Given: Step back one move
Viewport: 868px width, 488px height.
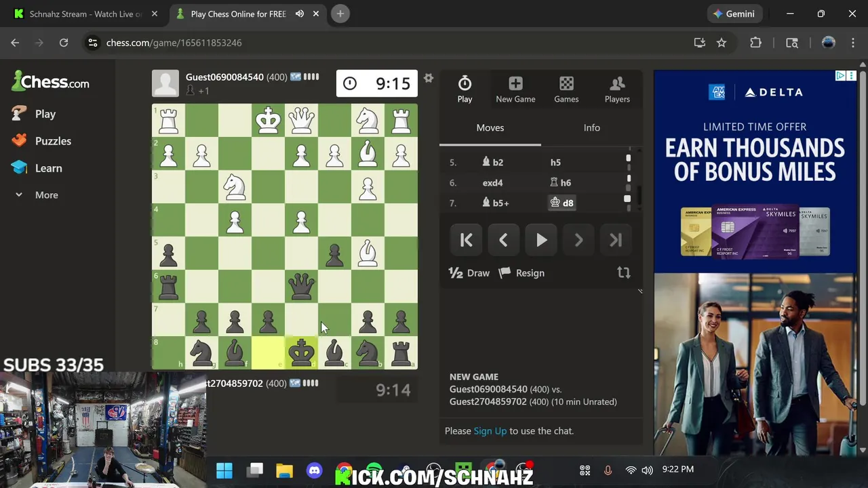Looking at the screenshot, I should (x=503, y=240).
